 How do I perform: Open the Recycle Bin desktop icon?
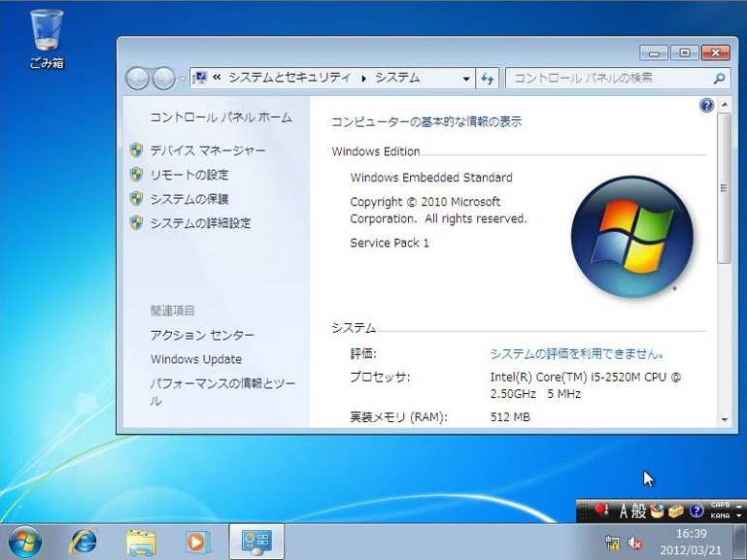click(x=47, y=40)
